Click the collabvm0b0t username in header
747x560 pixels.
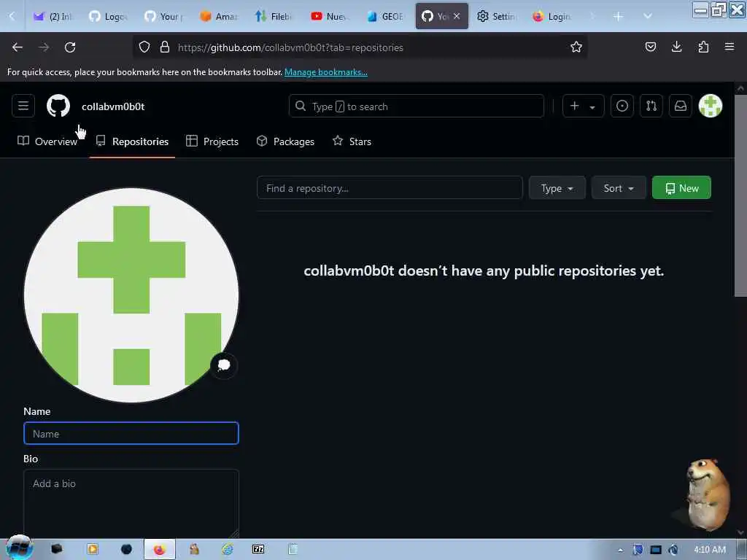click(113, 106)
